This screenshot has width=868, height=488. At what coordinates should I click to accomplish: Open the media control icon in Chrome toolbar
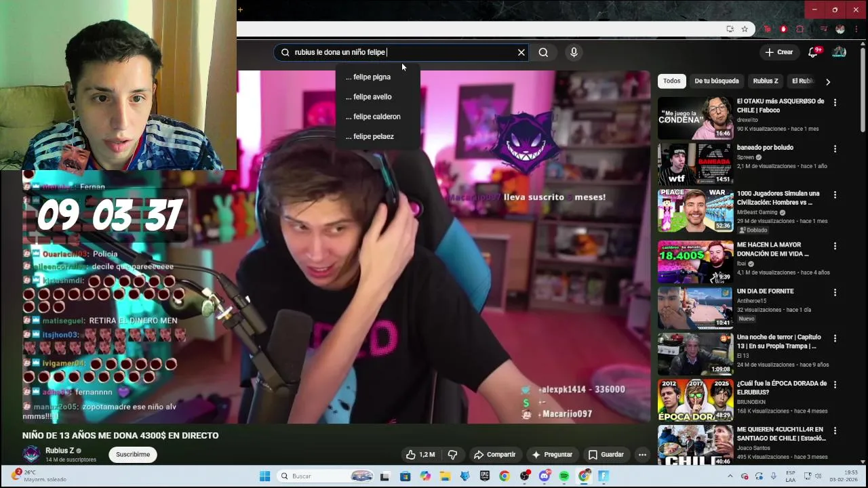pyautogui.click(x=823, y=29)
